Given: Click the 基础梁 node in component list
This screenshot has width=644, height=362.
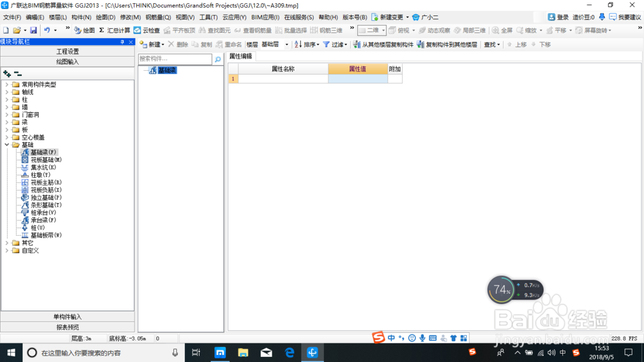Looking at the screenshot, I should 167,71.
